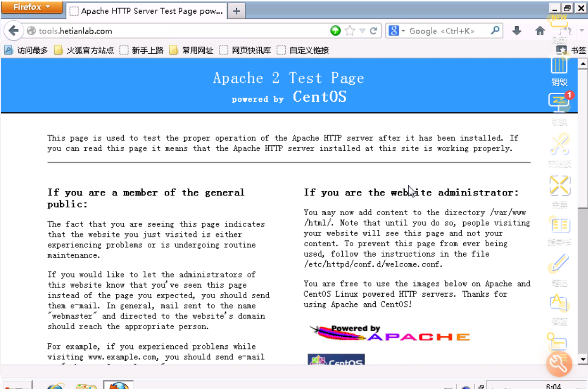Open the 自定义链接 bookmark
The width and height of the screenshot is (588, 389).
click(x=303, y=50)
